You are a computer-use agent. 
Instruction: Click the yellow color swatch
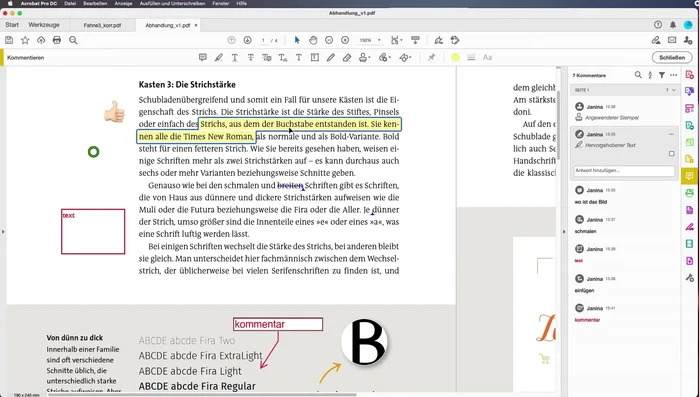pyautogui.click(x=455, y=57)
